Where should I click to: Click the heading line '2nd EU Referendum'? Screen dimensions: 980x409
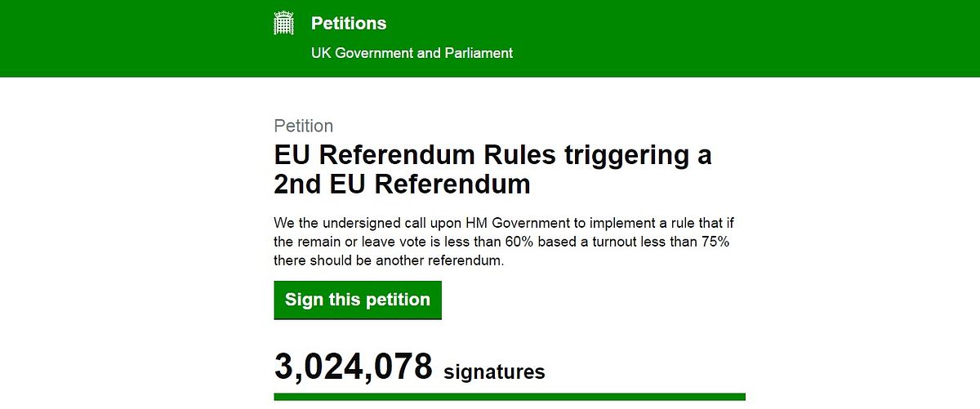[402, 184]
